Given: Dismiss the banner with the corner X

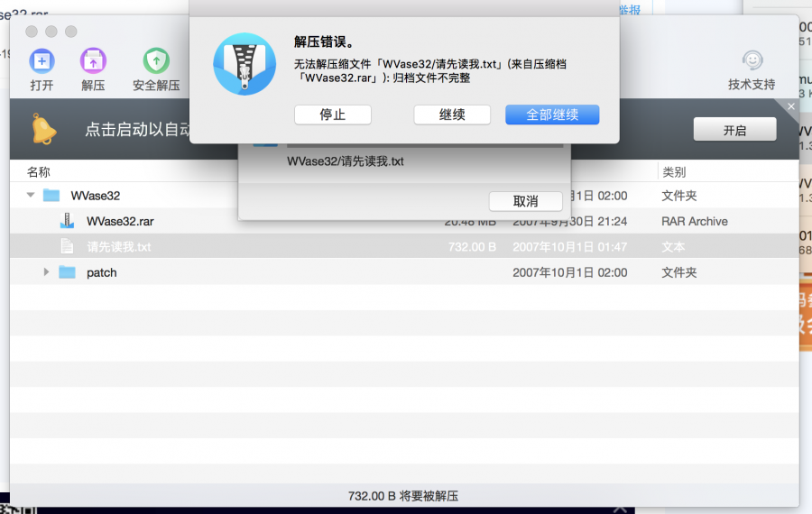Looking at the screenshot, I should pyautogui.click(x=790, y=106).
